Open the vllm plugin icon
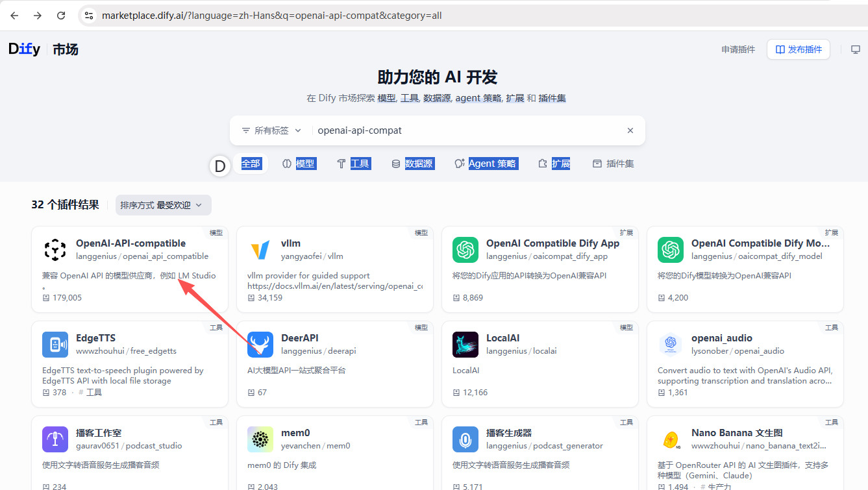Image resolution: width=868 pixels, height=490 pixels. (x=260, y=250)
